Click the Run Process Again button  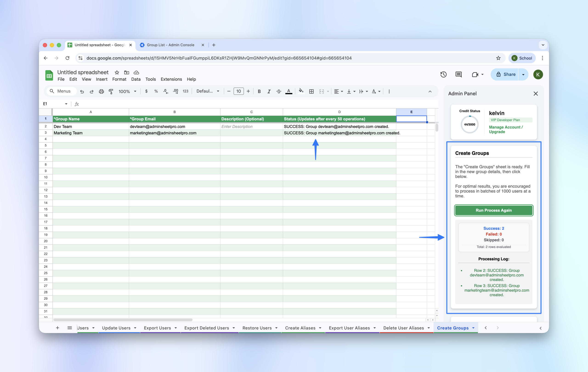494,210
